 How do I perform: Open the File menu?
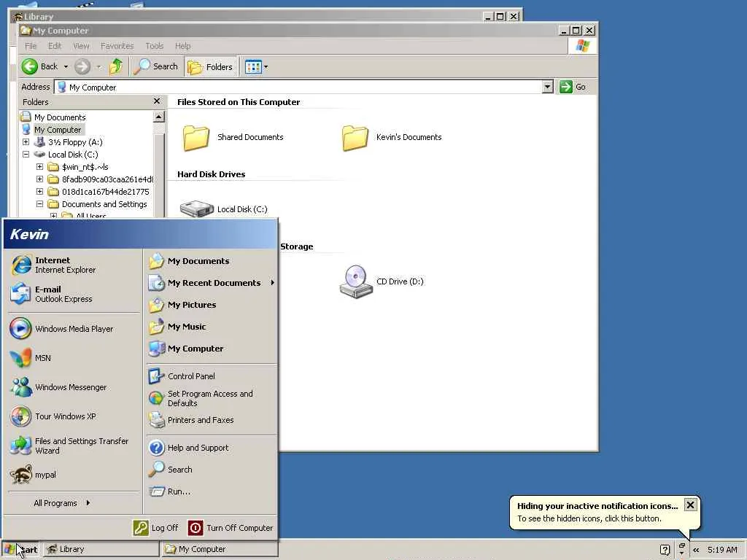(x=31, y=46)
